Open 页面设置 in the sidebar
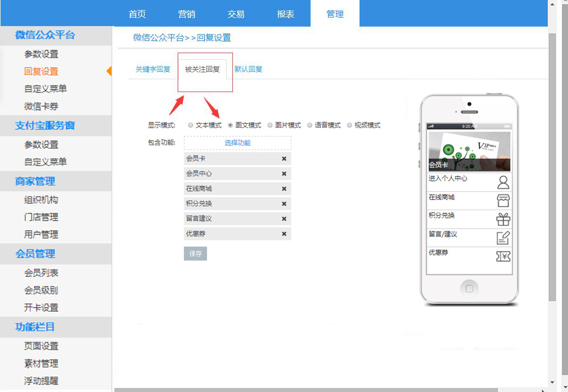The image size is (568, 392). (x=41, y=346)
